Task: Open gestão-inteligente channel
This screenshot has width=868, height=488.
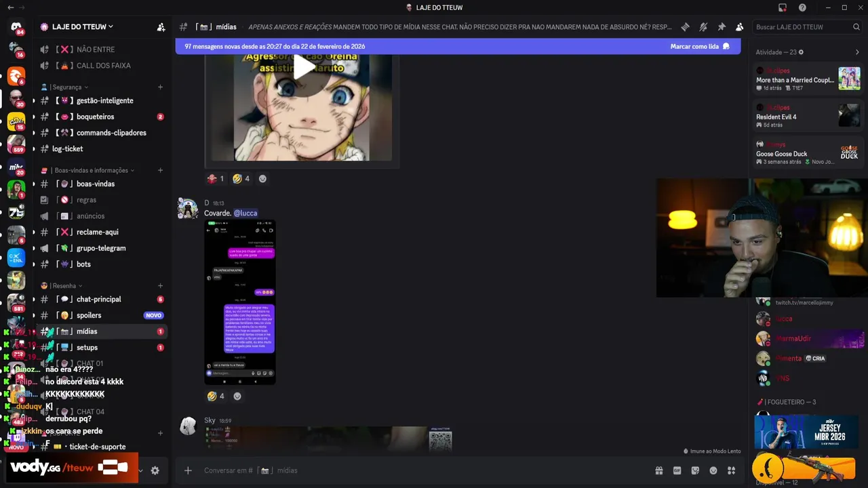Action: (x=102, y=100)
